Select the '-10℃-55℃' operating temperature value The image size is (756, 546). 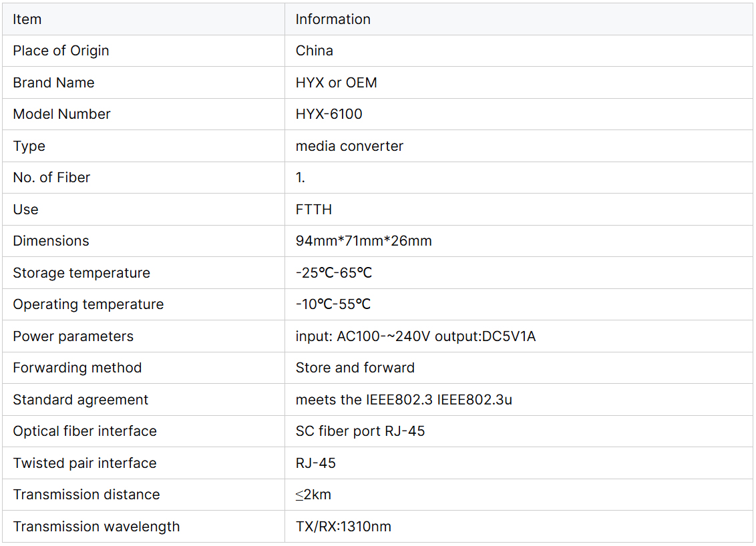[333, 304]
